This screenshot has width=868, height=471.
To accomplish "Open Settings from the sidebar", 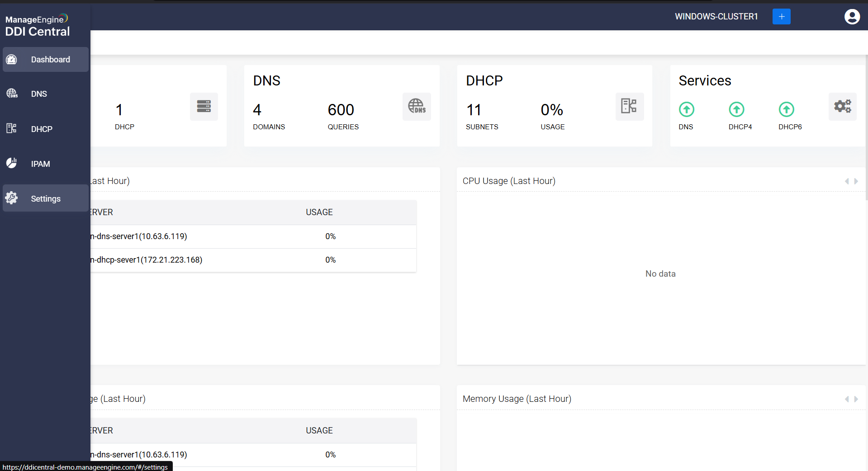I will 45,198.
